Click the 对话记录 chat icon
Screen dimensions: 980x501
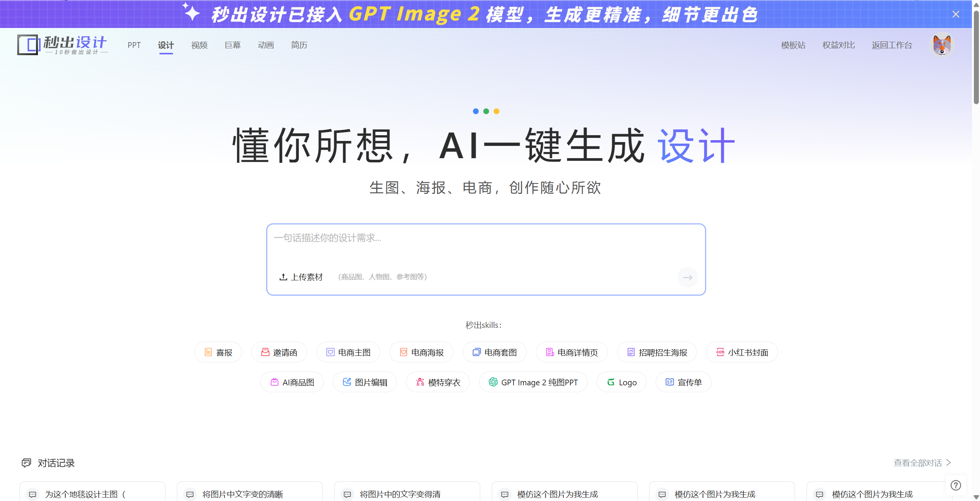tap(26, 463)
